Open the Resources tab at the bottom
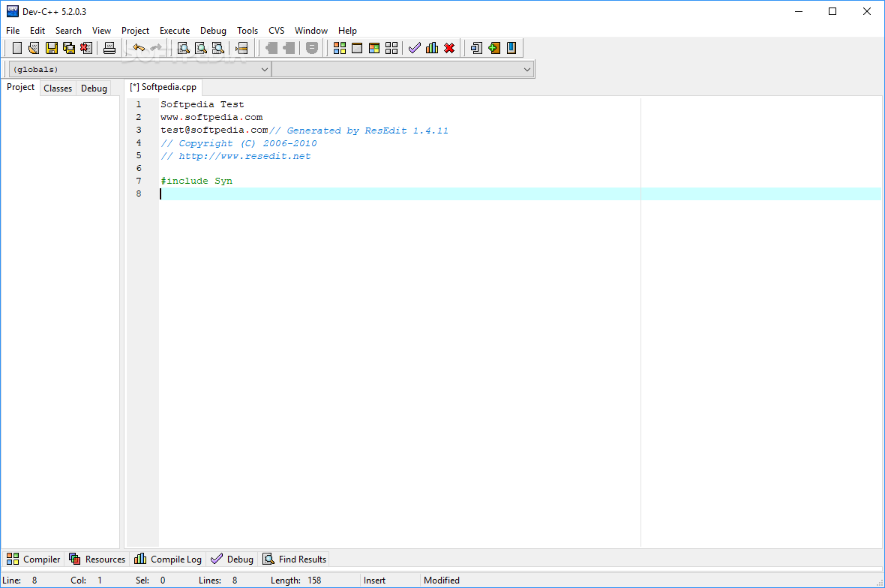885x588 pixels. pyautogui.click(x=97, y=559)
